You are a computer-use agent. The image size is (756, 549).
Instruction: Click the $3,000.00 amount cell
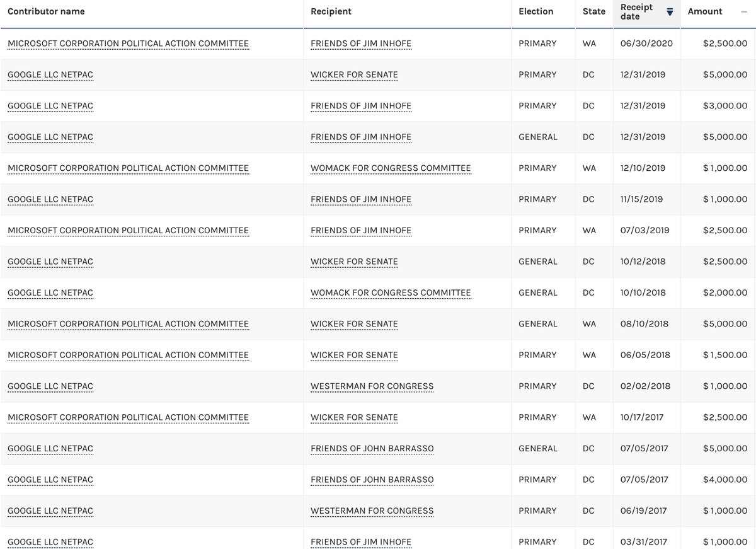[725, 106]
